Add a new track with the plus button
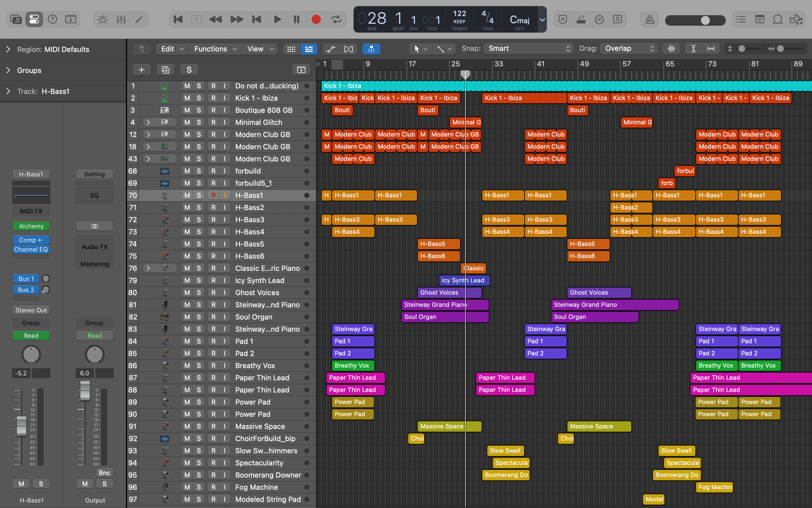 point(141,70)
